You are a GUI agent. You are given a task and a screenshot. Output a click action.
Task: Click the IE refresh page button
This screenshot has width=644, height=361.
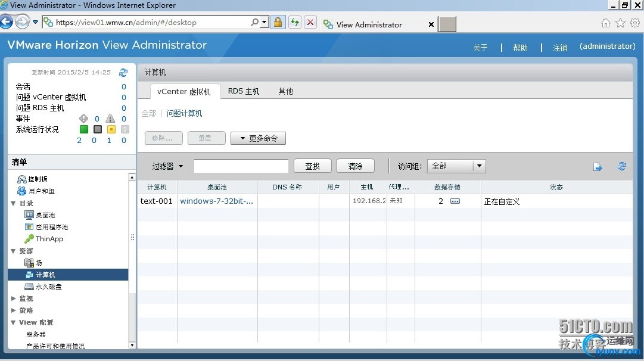[295, 22]
